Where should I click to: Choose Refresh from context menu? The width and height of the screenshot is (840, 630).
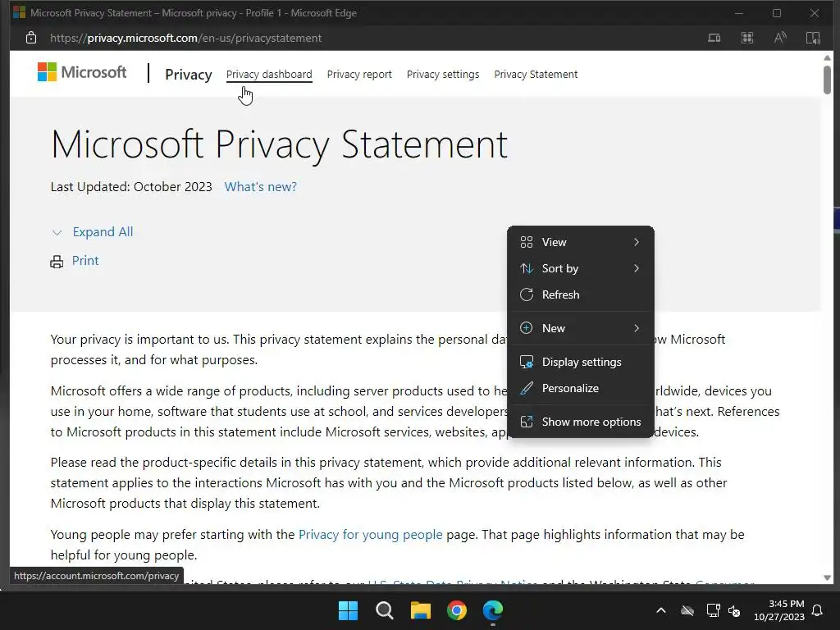click(581, 294)
